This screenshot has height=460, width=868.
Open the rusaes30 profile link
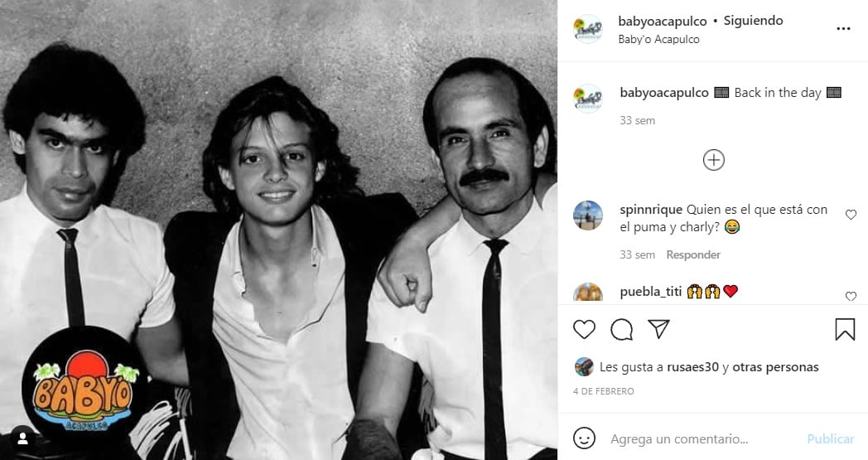692,367
